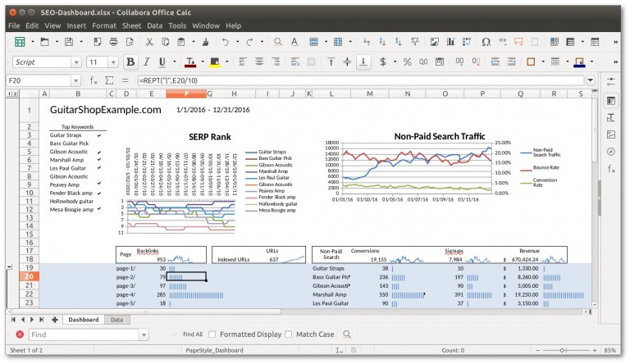Toggle Bold formatting button

130,61
